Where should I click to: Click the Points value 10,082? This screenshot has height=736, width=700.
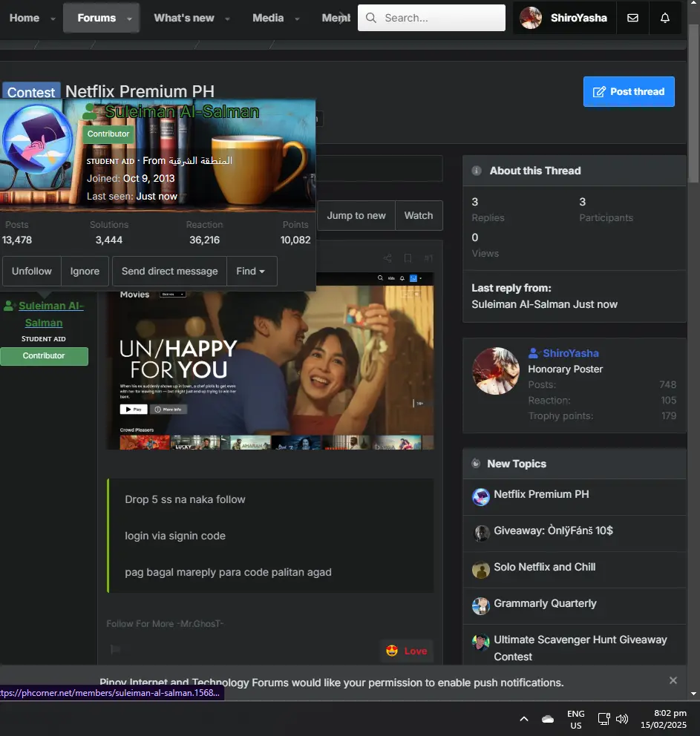click(x=295, y=240)
